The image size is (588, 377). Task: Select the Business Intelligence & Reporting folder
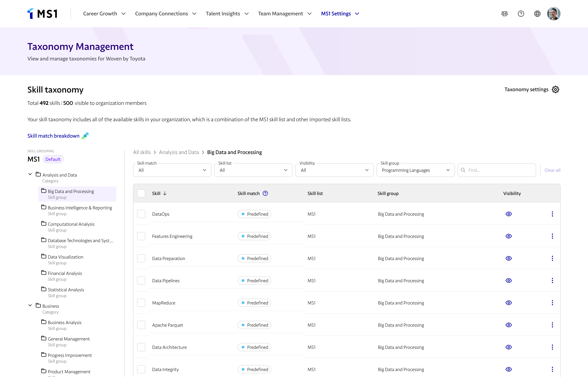click(77, 210)
